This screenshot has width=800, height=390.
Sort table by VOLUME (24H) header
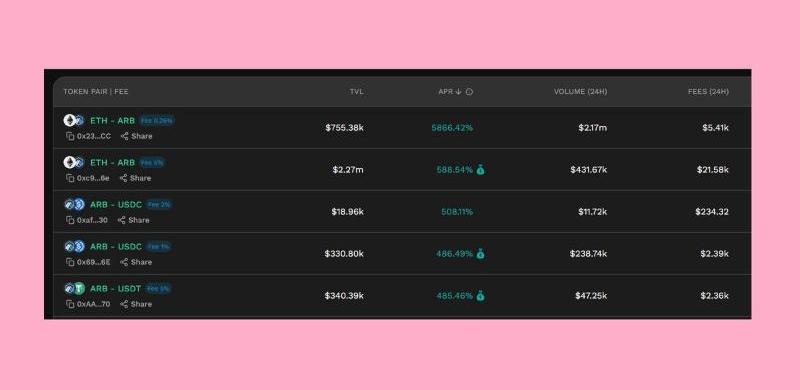tap(581, 92)
